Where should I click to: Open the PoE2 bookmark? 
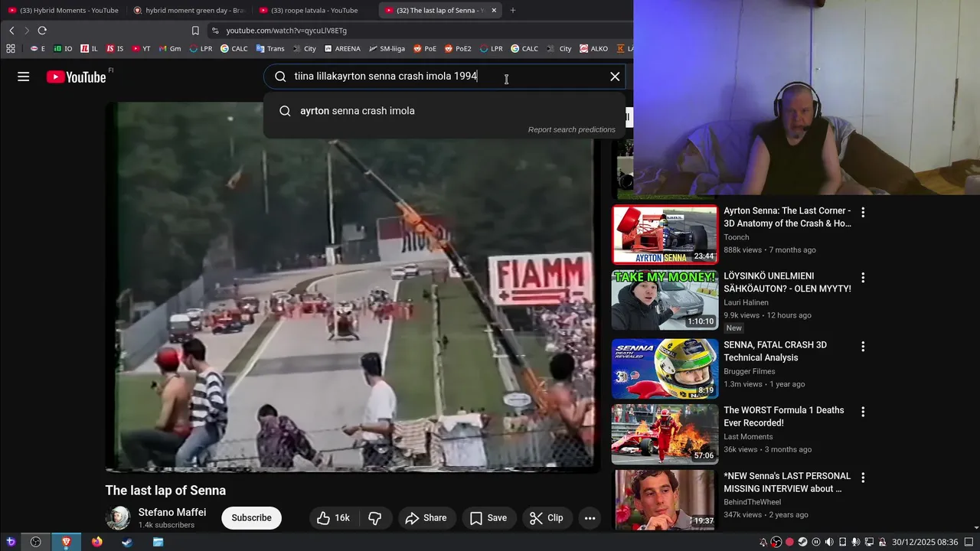point(458,48)
